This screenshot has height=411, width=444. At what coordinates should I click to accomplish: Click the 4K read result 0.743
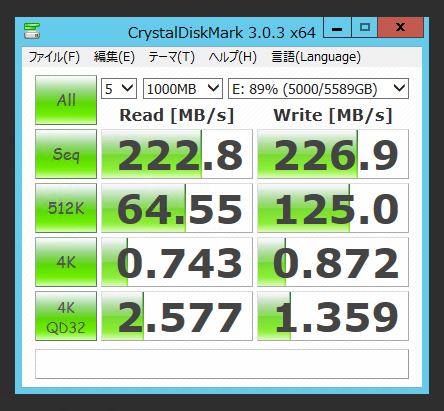(x=177, y=262)
